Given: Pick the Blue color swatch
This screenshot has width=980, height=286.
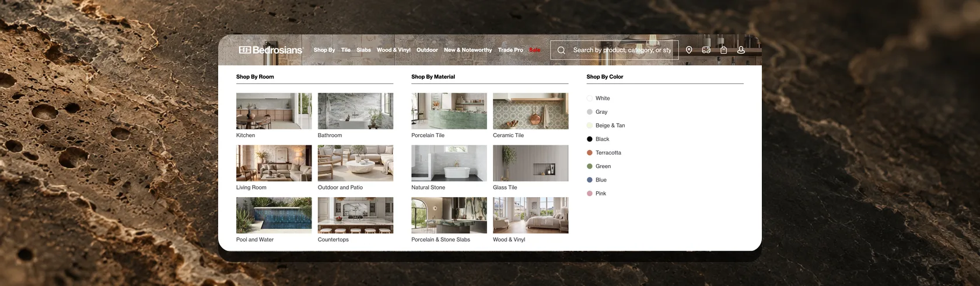Looking at the screenshot, I should [590, 180].
